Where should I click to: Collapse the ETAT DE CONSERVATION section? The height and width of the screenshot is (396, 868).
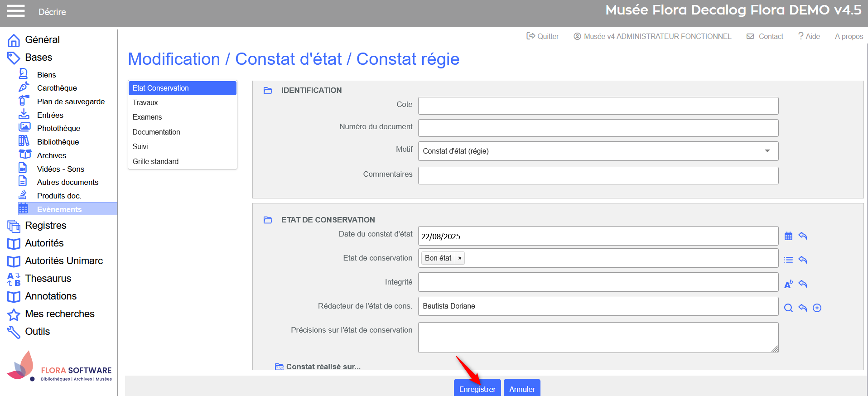(268, 220)
